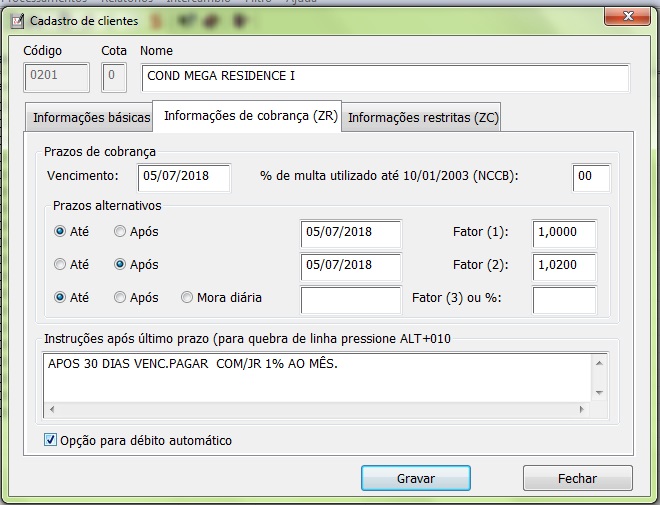The image size is (660, 505).
Task: Focus the Vencimento date field
Action: click(184, 177)
